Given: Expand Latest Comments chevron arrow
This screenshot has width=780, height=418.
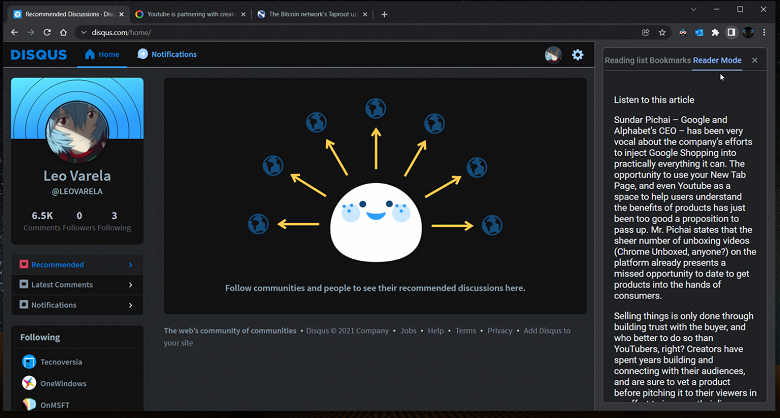Looking at the screenshot, I should pyautogui.click(x=130, y=285).
